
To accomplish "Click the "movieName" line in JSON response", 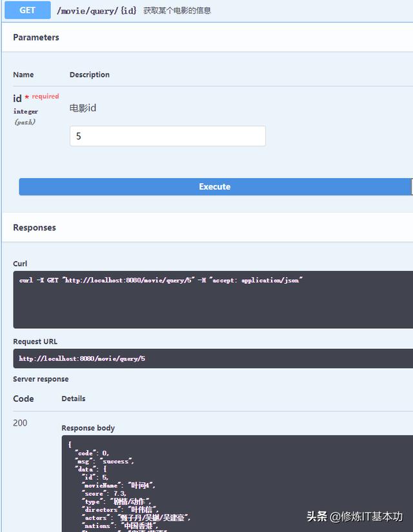I will 118,486.
